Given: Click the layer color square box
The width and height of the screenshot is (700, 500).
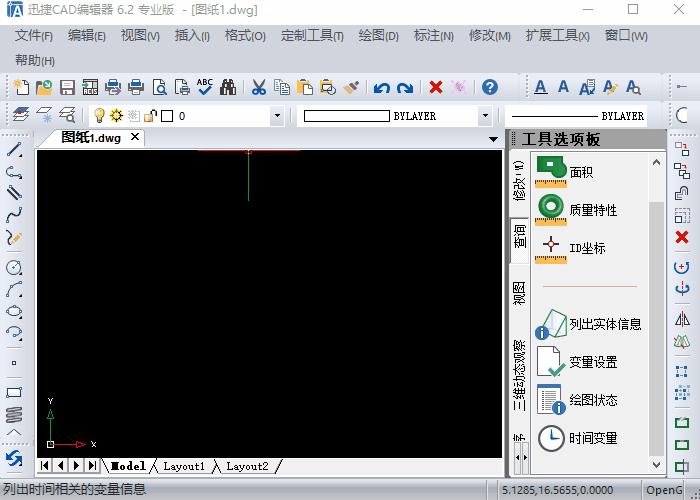Looking at the screenshot, I should pyautogui.click(x=167, y=116).
